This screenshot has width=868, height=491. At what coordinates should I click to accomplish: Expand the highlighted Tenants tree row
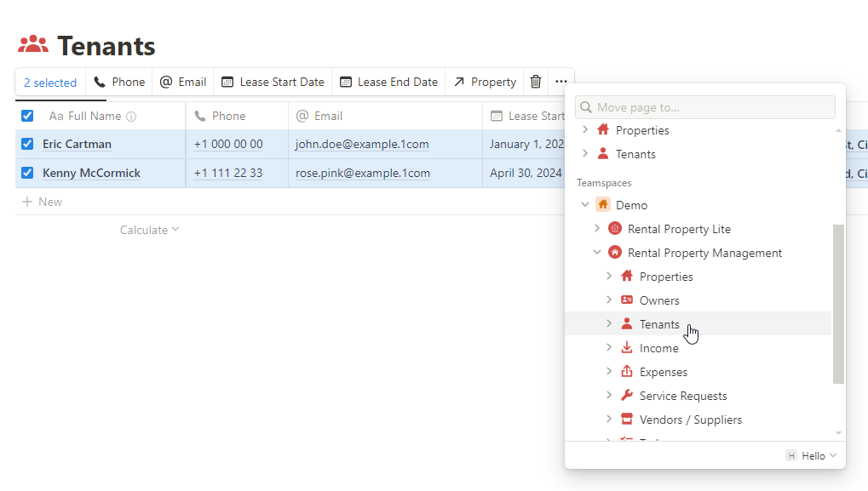609,323
